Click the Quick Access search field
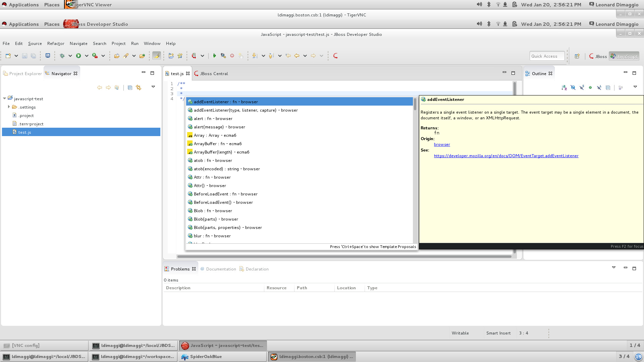 547,56
